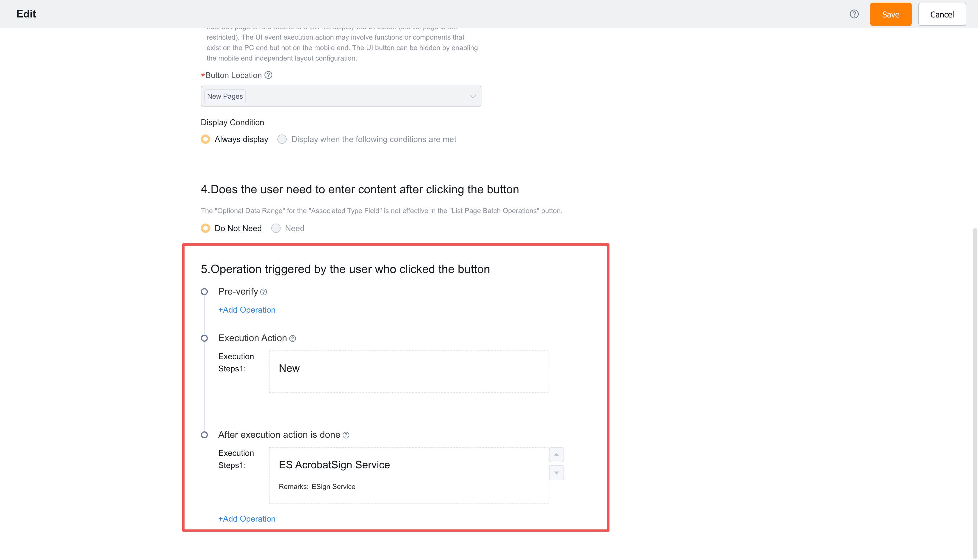
Task: Click the Save button
Action: coord(891,14)
